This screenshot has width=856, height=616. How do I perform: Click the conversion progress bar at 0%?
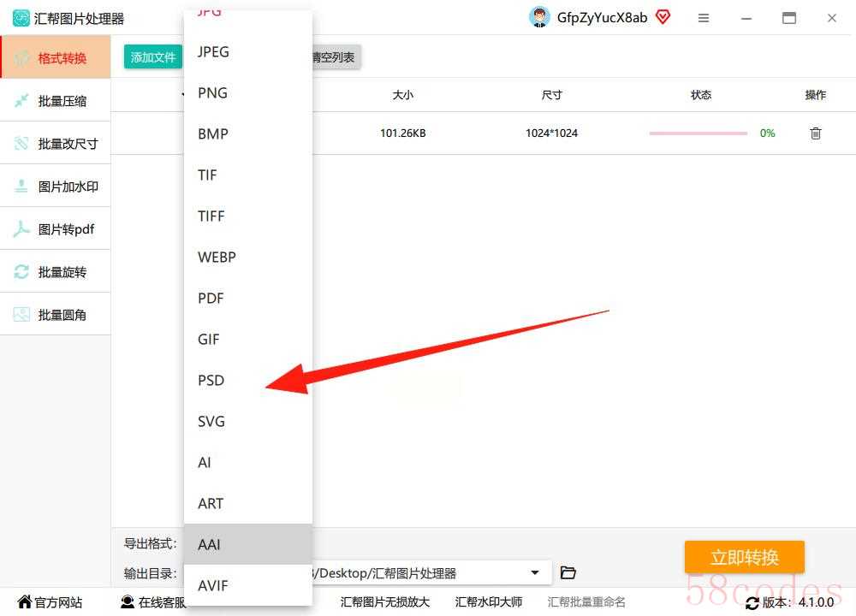coord(698,133)
